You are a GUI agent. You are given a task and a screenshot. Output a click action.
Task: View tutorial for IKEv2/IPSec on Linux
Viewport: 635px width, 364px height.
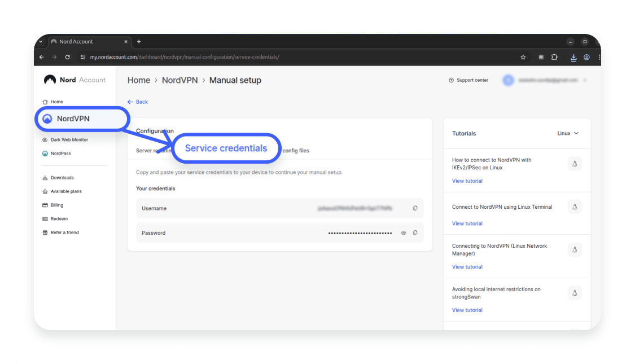pyautogui.click(x=467, y=181)
